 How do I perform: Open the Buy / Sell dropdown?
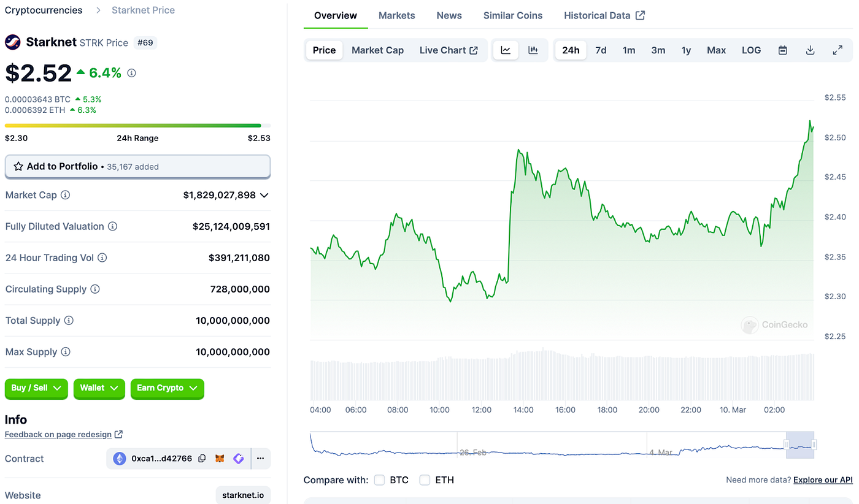(36, 389)
